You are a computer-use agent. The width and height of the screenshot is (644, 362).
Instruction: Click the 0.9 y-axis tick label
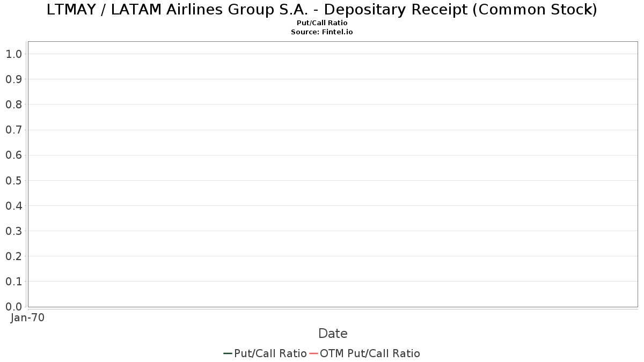pyautogui.click(x=13, y=79)
